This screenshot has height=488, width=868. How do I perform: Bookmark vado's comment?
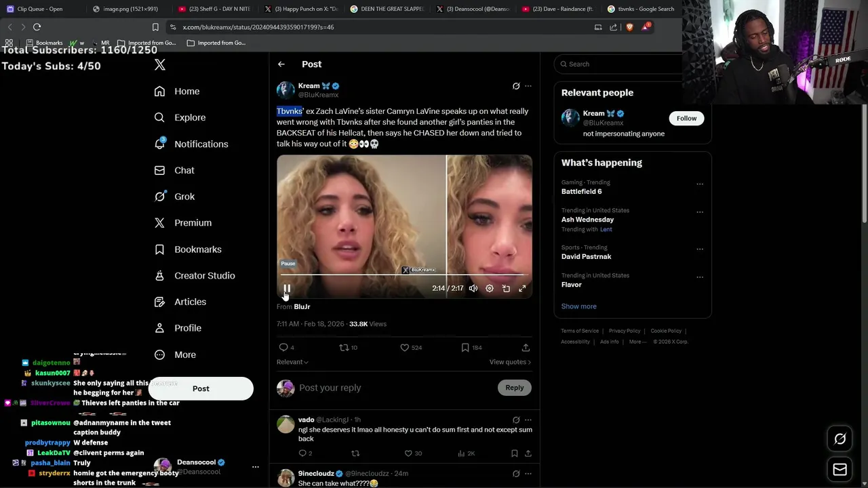[x=514, y=453]
